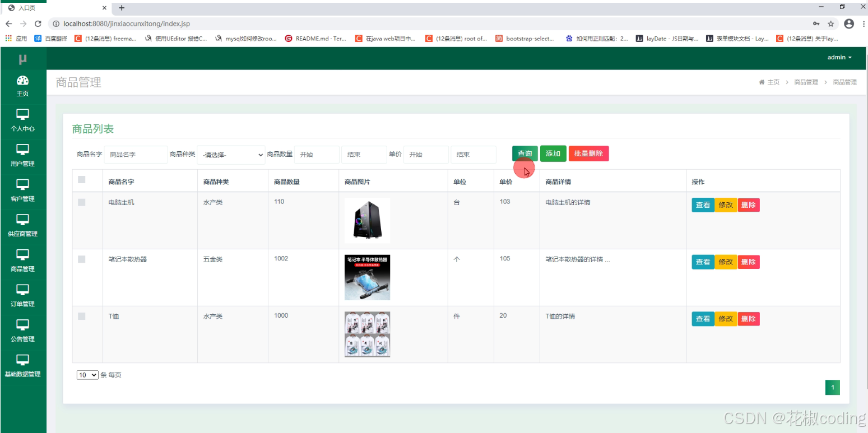Click home icon in breadcrumb 主页
This screenshot has height=433, width=868.
click(762, 82)
